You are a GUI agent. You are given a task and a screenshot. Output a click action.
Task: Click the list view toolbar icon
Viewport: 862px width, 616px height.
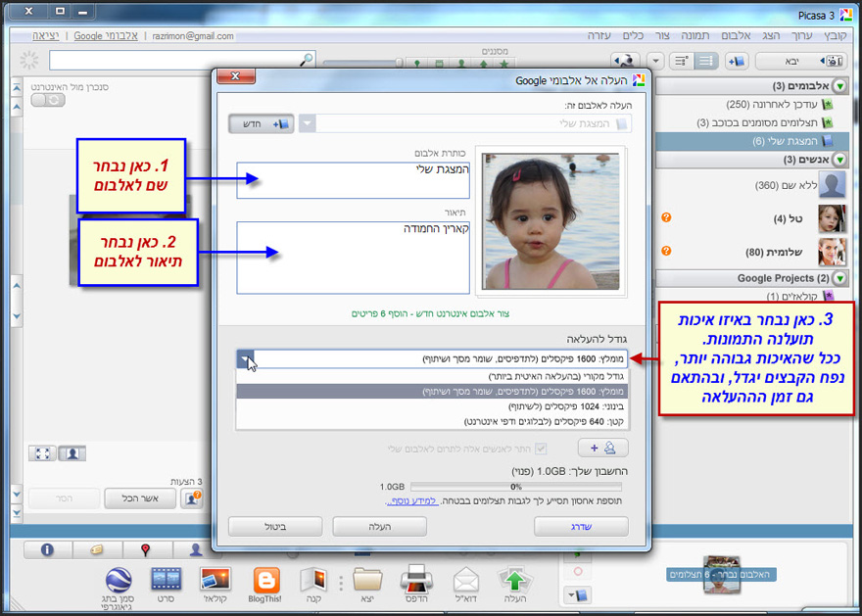(706, 61)
